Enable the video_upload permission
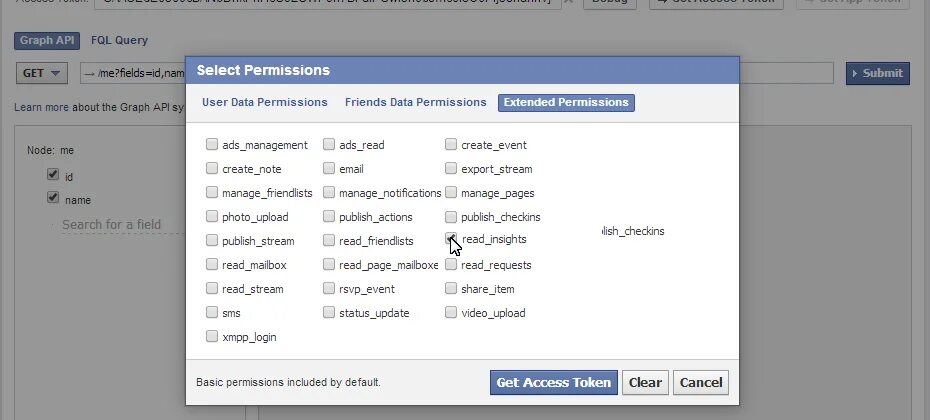This screenshot has width=930, height=420. point(451,313)
